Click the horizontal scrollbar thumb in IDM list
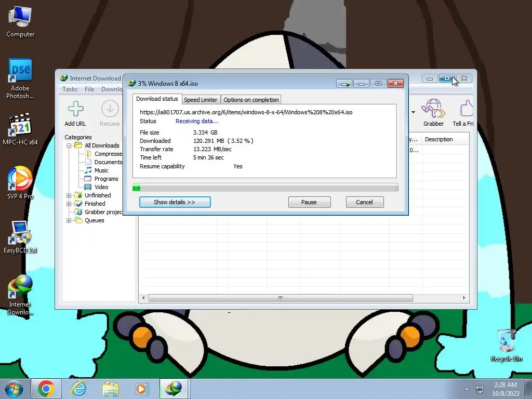This screenshot has height=399, width=532. pos(281,298)
